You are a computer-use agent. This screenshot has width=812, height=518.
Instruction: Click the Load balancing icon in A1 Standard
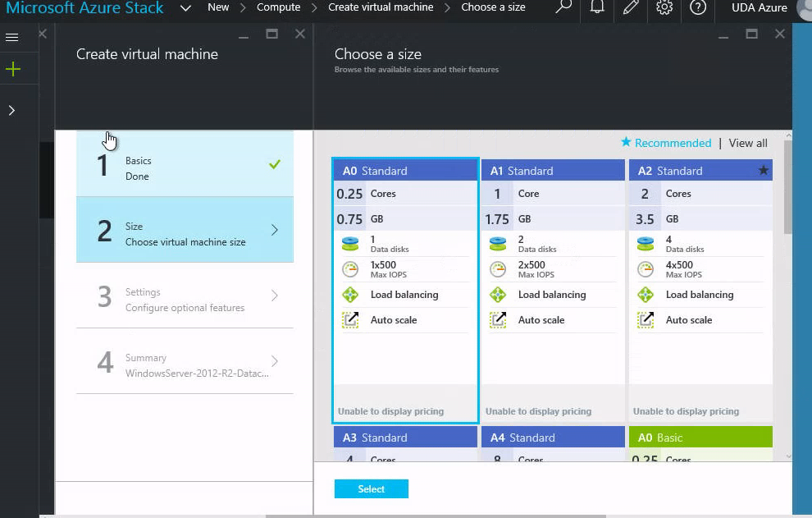point(498,295)
